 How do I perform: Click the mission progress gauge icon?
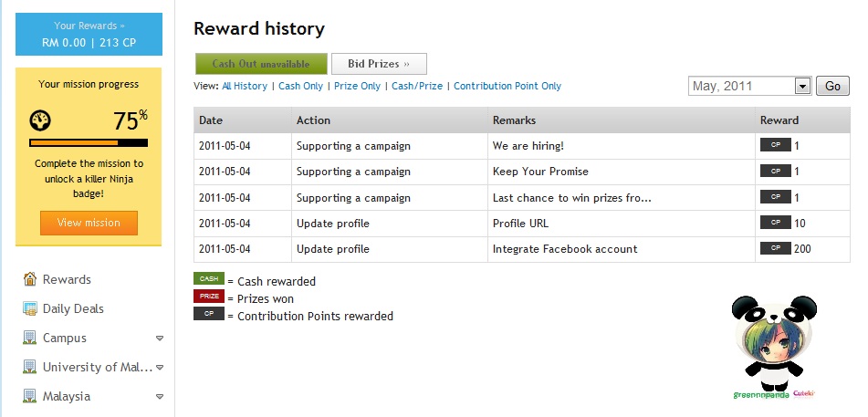pyautogui.click(x=39, y=120)
